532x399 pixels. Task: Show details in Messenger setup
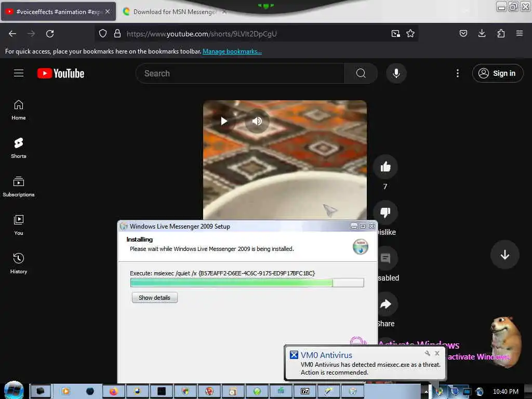point(155,298)
